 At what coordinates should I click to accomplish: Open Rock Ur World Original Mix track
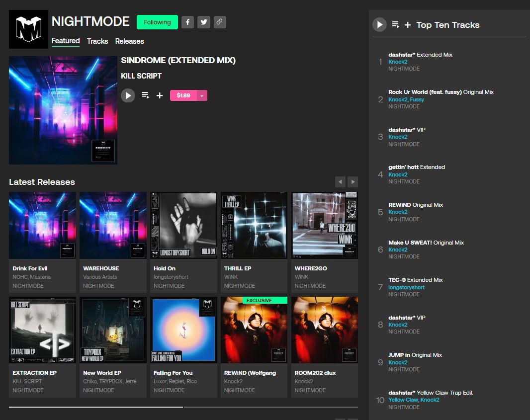coord(441,92)
